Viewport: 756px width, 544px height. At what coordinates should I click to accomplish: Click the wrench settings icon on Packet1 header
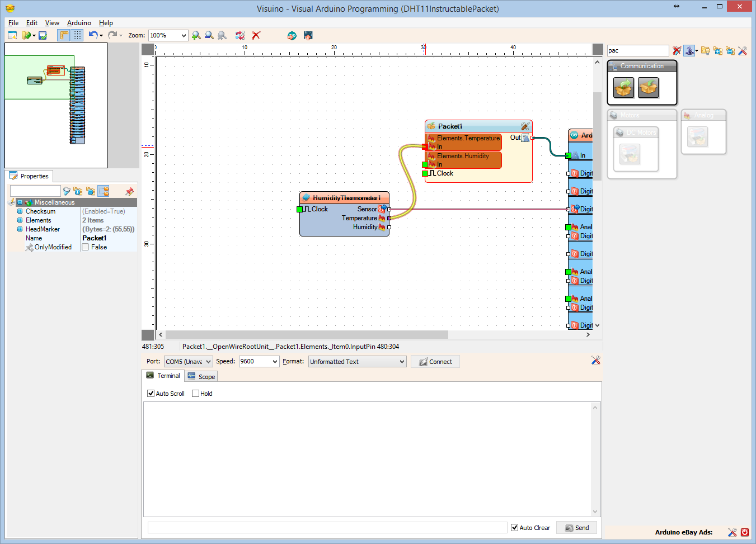pos(524,126)
